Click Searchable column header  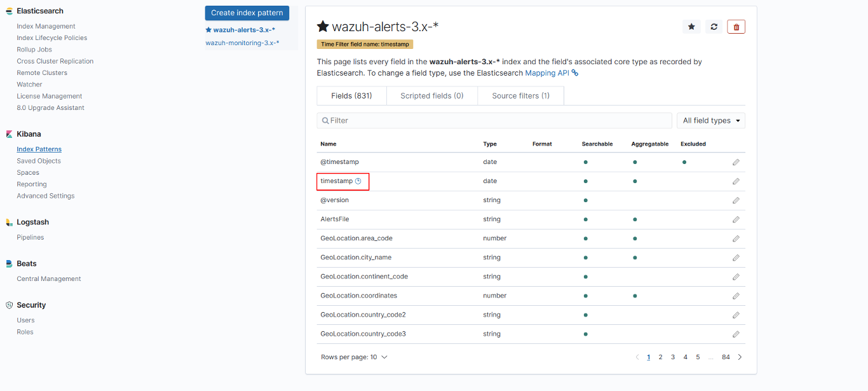click(x=597, y=144)
